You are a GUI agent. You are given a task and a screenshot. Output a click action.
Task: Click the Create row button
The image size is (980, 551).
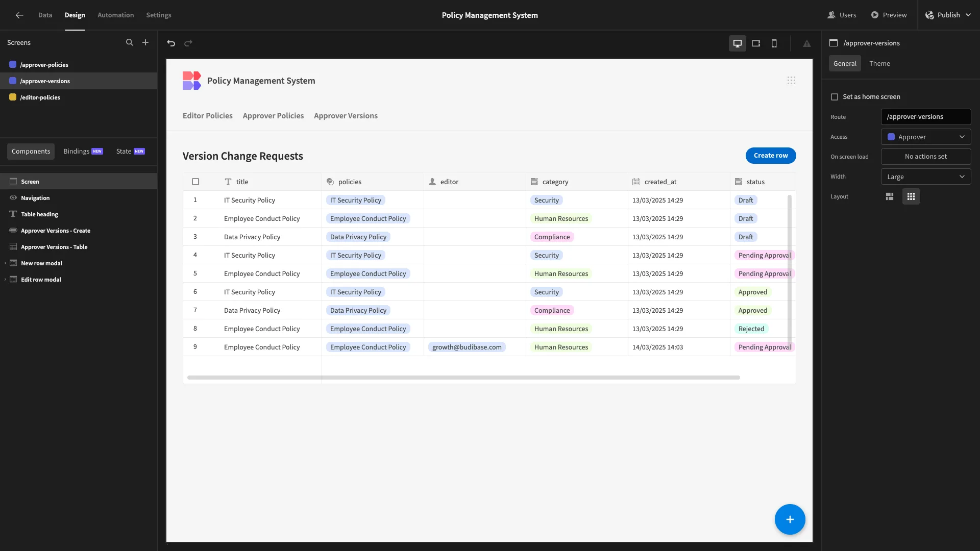tap(771, 156)
